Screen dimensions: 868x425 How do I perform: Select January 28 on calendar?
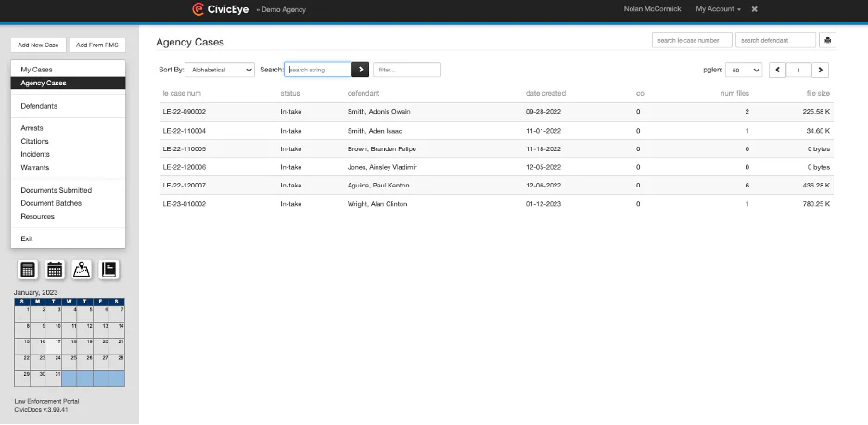click(x=117, y=363)
